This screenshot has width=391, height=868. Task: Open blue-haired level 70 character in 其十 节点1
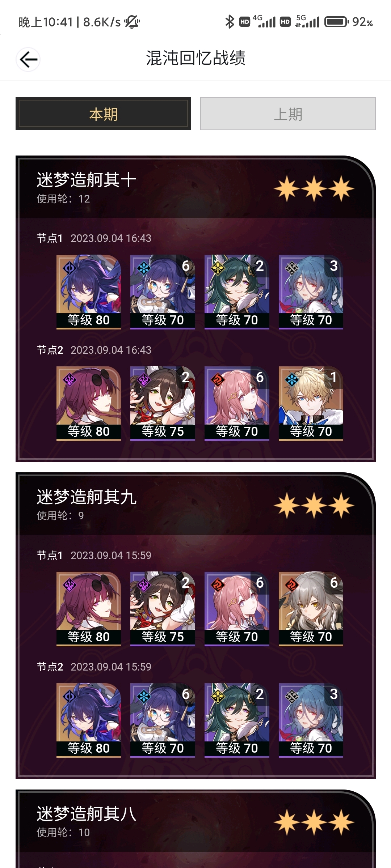pos(311,292)
